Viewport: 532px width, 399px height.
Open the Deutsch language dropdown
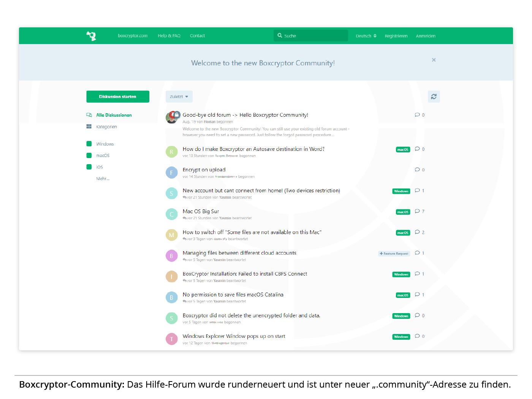[366, 36]
